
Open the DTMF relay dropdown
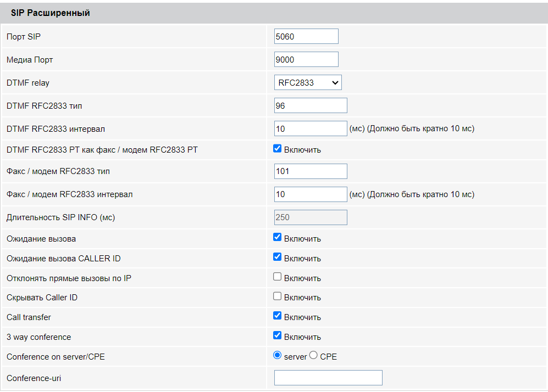click(x=308, y=82)
